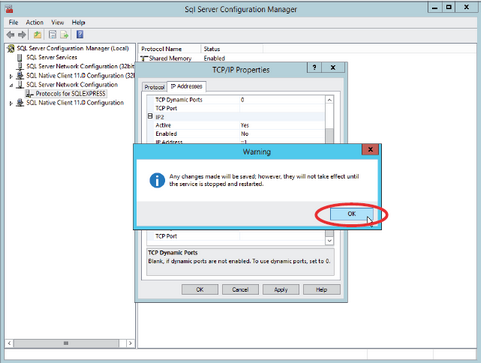Click the Shared Memory protocol icon

[144, 59]
